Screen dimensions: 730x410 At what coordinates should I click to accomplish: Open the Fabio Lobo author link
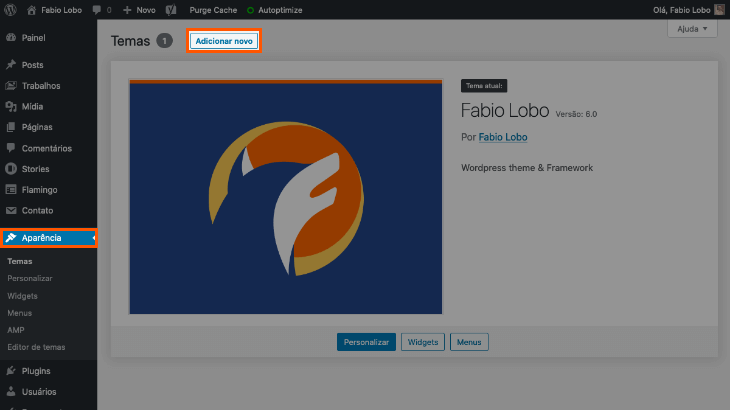[503, 137]
